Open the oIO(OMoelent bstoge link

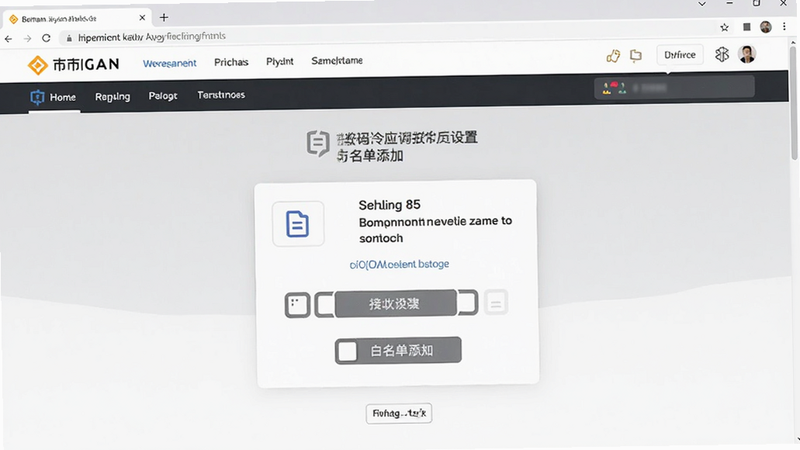point(399,264)
